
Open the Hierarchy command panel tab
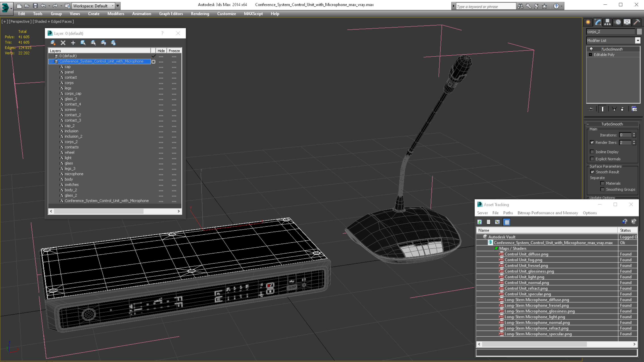click(x=608, y=22)
